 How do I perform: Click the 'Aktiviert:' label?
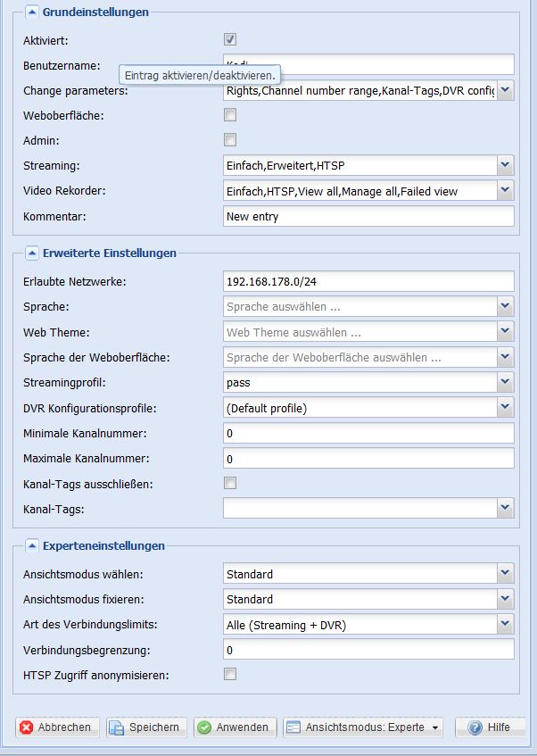point(45,40)
